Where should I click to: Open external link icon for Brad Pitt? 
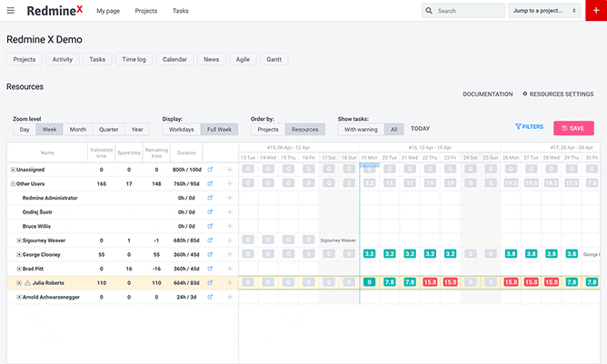pyautogui.click(x=210, y=269)
